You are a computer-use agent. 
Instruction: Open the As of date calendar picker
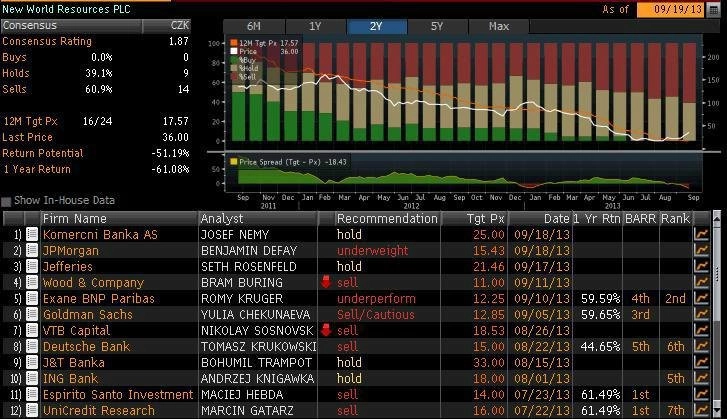tap(714, 10)
